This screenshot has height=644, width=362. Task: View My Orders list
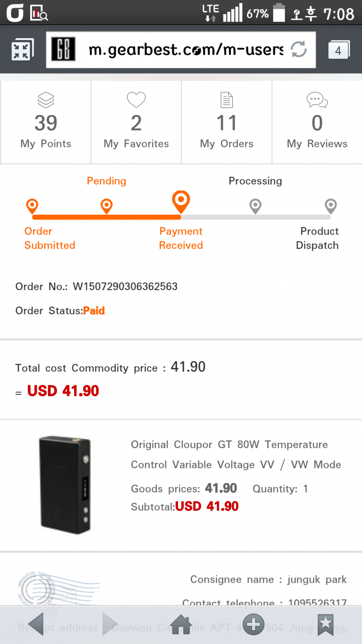(227, 123)
